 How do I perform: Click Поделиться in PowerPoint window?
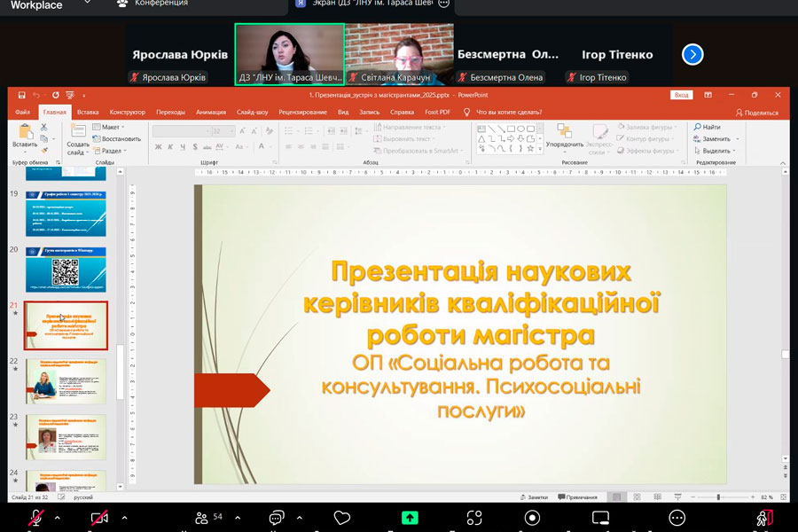tap(757, 113)
